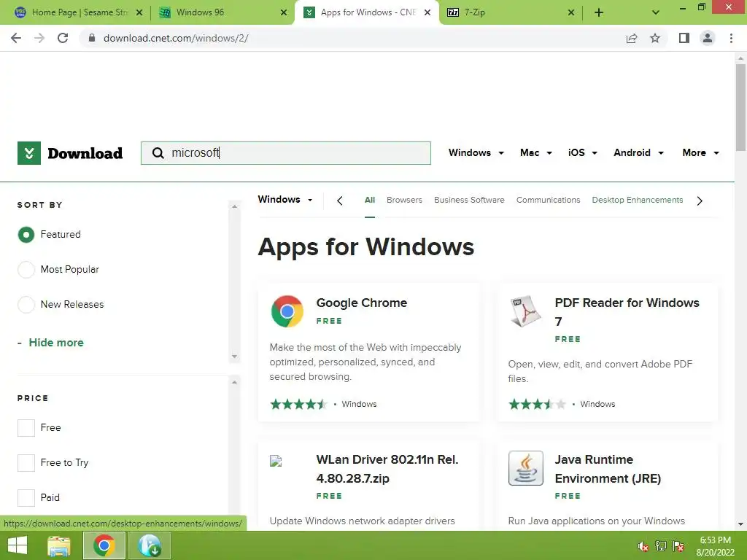Open a new tab with plus button
Viewport: 747px width, 560px height.
(599, 13)
